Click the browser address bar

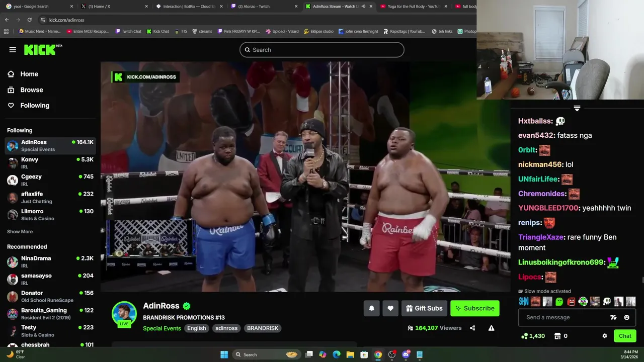(x=257, y=20)
